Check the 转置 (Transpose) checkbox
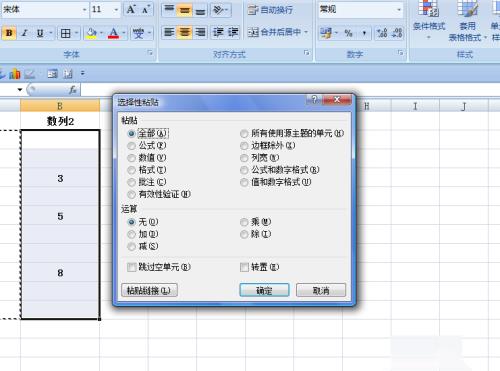 [x=244, y=267]
